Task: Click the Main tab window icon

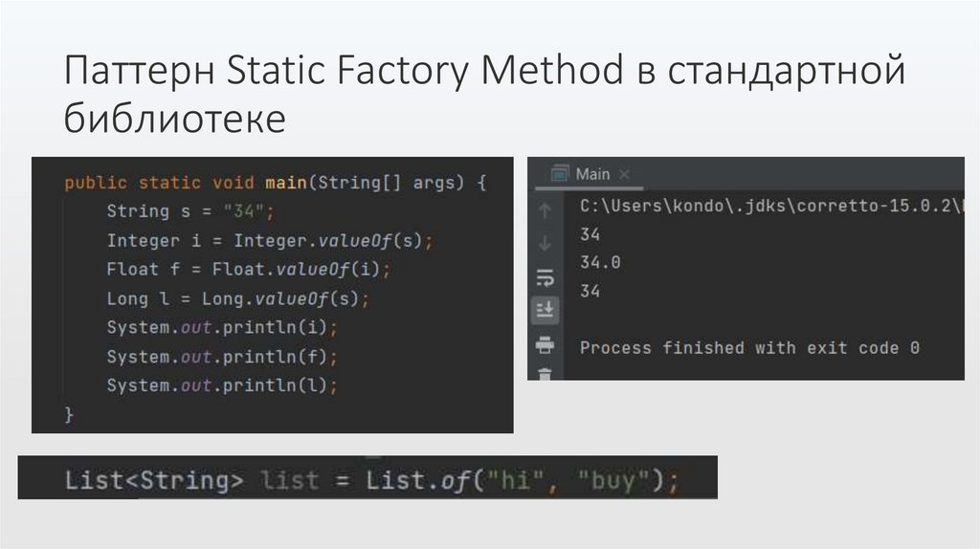Action: coord(560,173)
